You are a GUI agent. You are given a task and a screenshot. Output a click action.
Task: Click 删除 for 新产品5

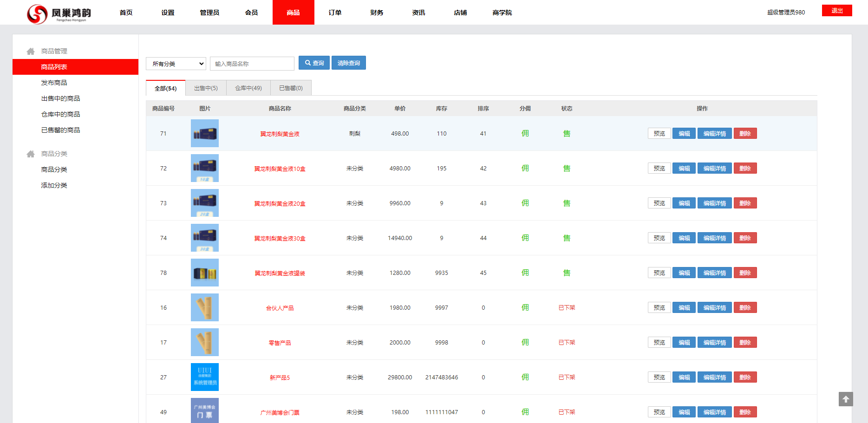tap(745, 377)
